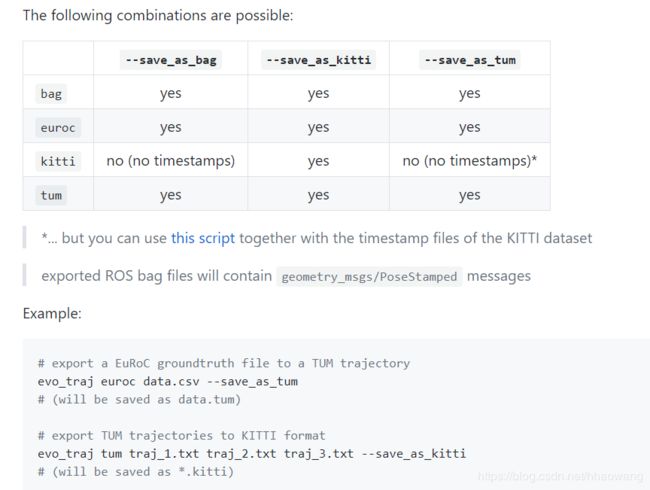Screen dimensions: 650x490
Task: Click the 'export a EuRoC groundtruth' comment line
Action: click(224, 364)
